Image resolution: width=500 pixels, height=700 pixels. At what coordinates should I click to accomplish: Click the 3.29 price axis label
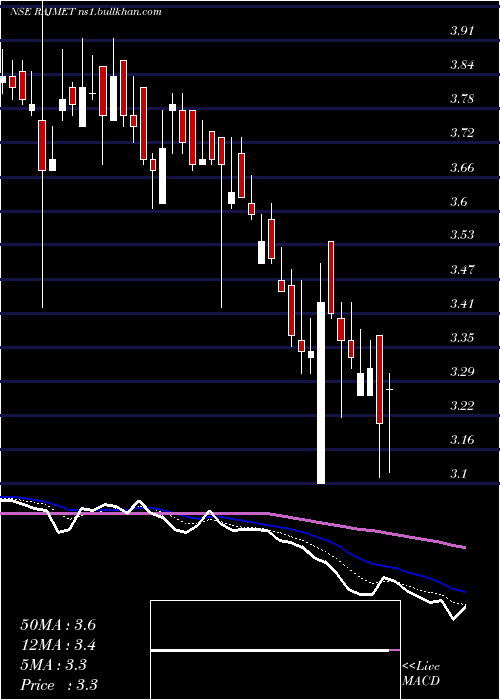click(462, 371)
